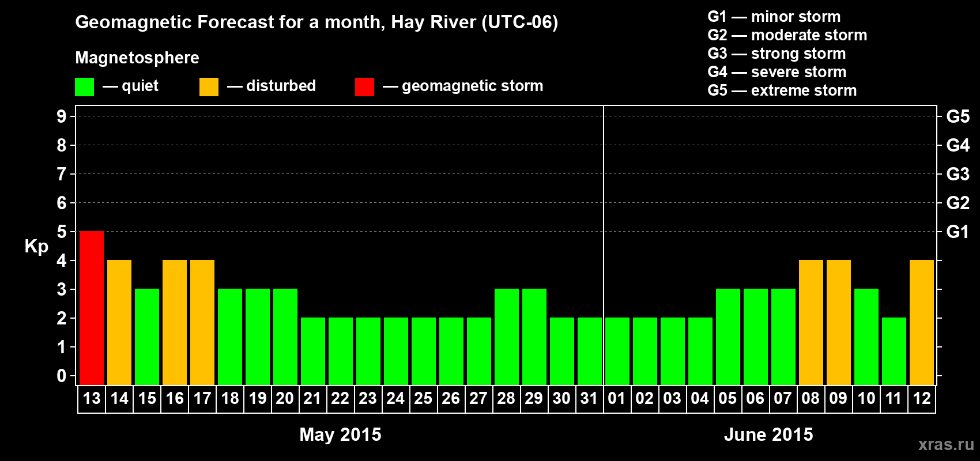Click the date label 21 on axis

pos(312,399)
